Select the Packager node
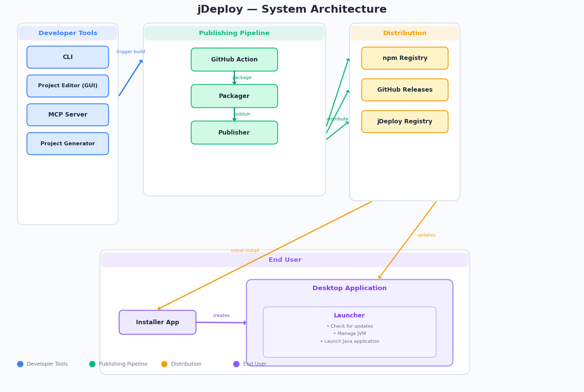The width and height of the screenshot is (584, 392). point(234,96)
